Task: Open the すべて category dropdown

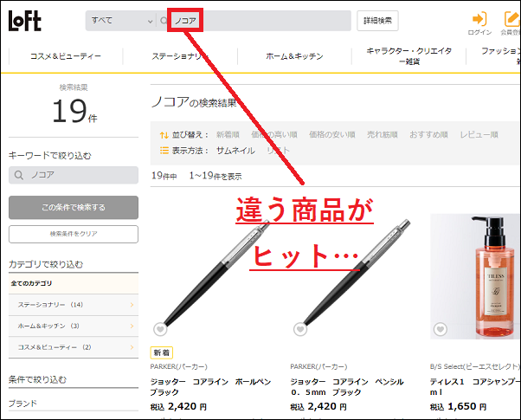Action: (120, 21)
